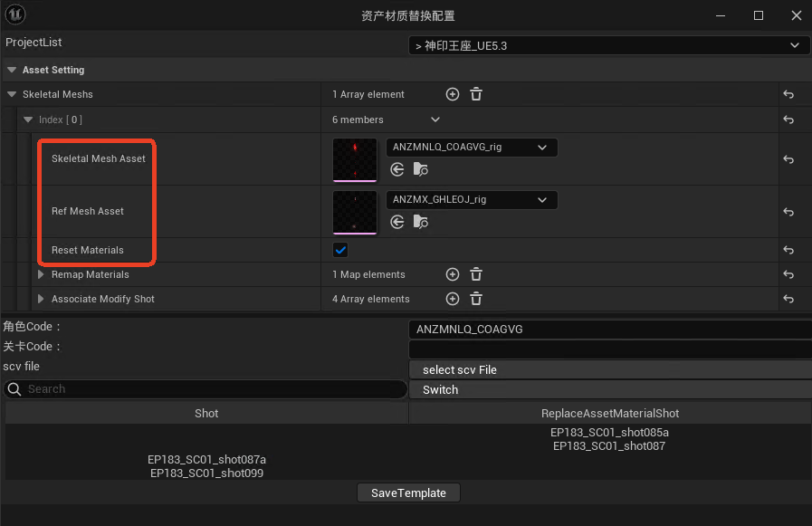The height and width of the screenshot is (526, 812).
Task: Add element to Skeletal Meshs array
Action: pos(453,94)
